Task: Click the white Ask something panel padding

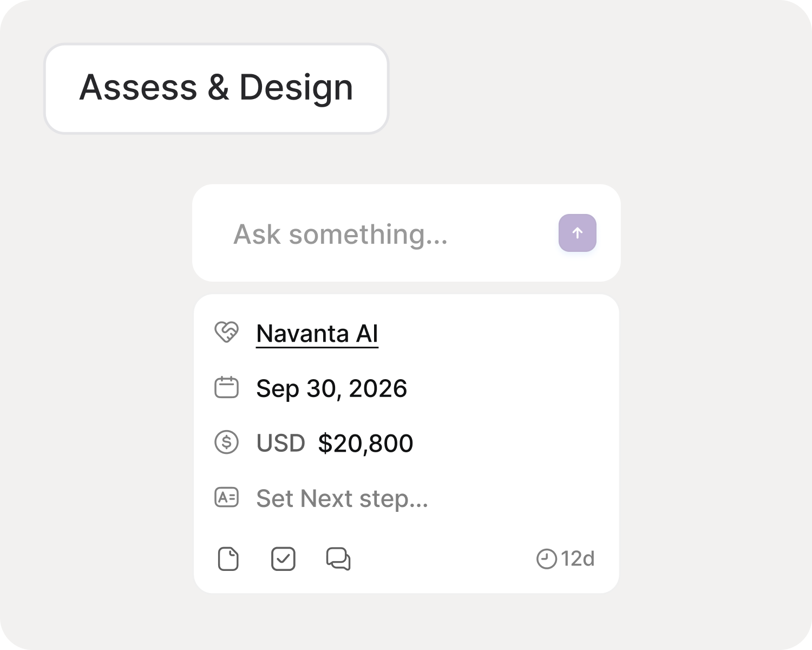Action: 407,268
